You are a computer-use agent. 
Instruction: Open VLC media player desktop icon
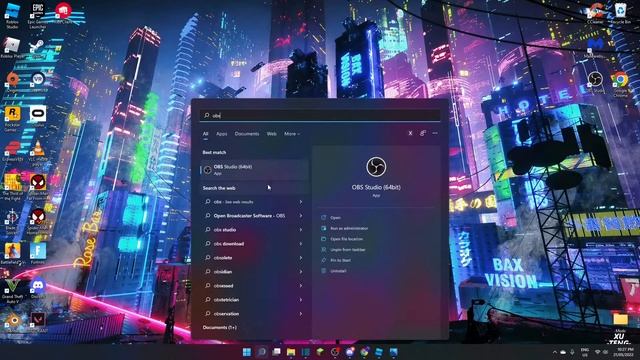pyautogui.click(x=38, y=153)
